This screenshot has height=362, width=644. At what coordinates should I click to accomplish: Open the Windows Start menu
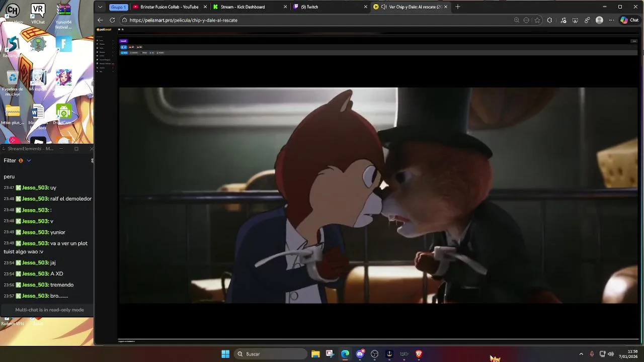pos(225,354)
